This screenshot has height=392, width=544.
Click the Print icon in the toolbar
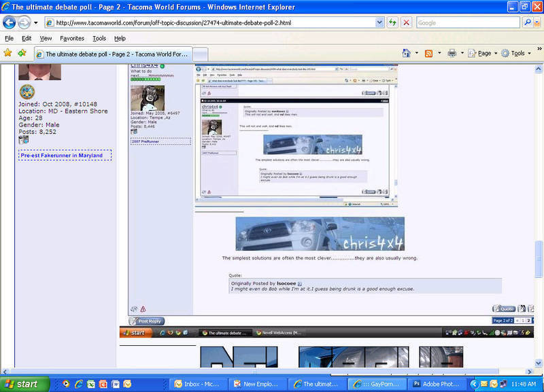[452, 53]
